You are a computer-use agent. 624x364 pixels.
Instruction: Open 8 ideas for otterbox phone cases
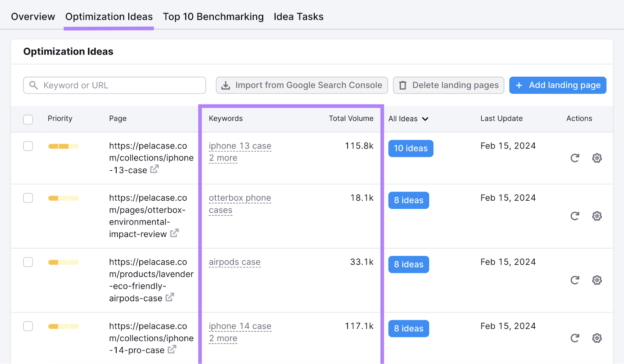coord(409,200)
